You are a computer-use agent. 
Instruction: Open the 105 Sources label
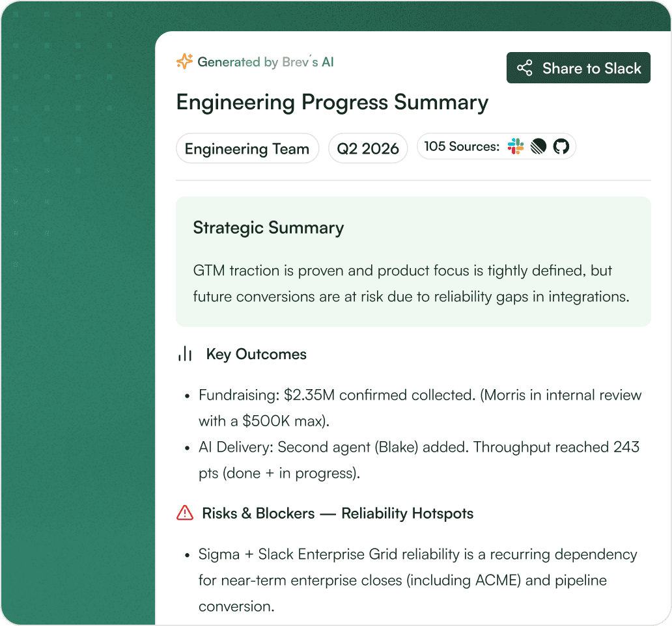pos(462,146)
